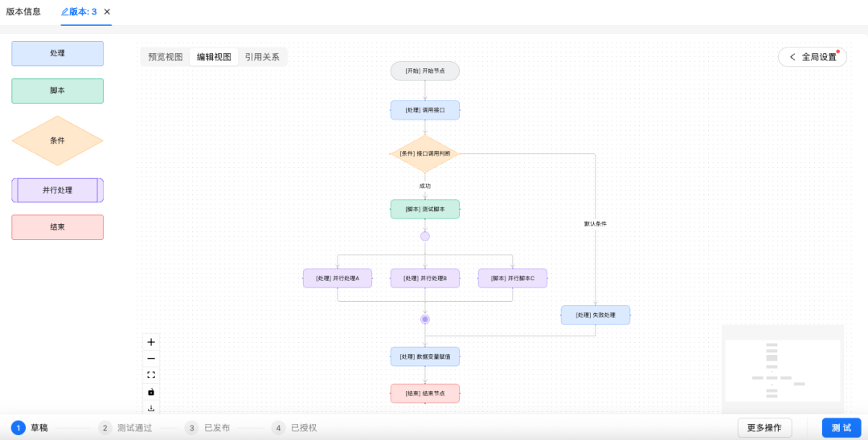
Task: Open the 版本信息 tab
Action: point(23,11)
